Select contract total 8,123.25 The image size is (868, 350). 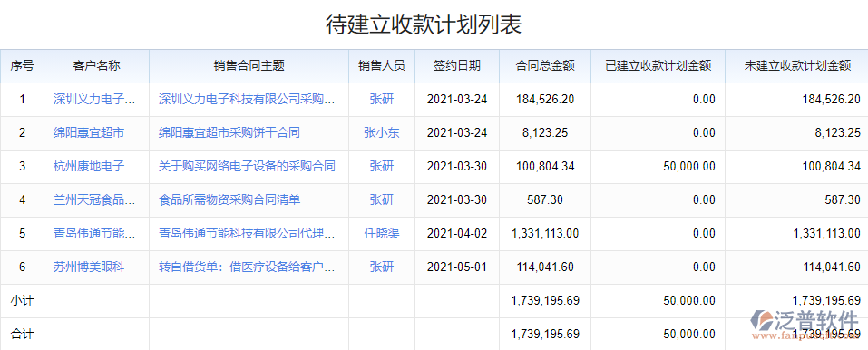point(545,133)
